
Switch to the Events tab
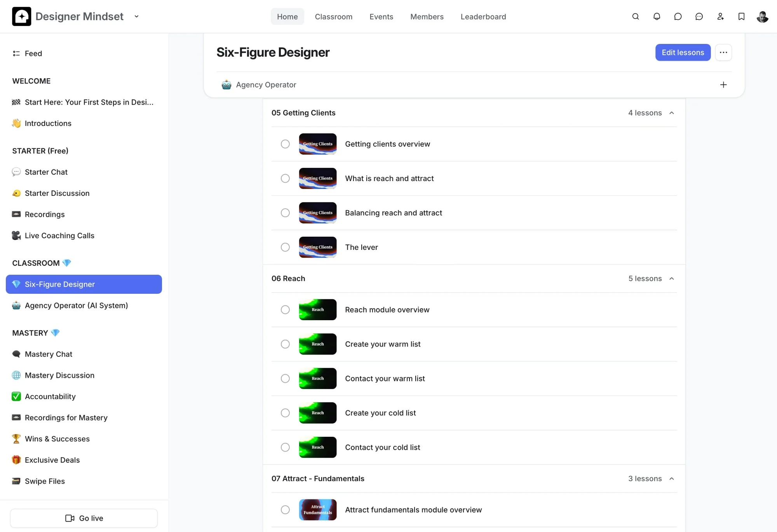click(381, 17)
